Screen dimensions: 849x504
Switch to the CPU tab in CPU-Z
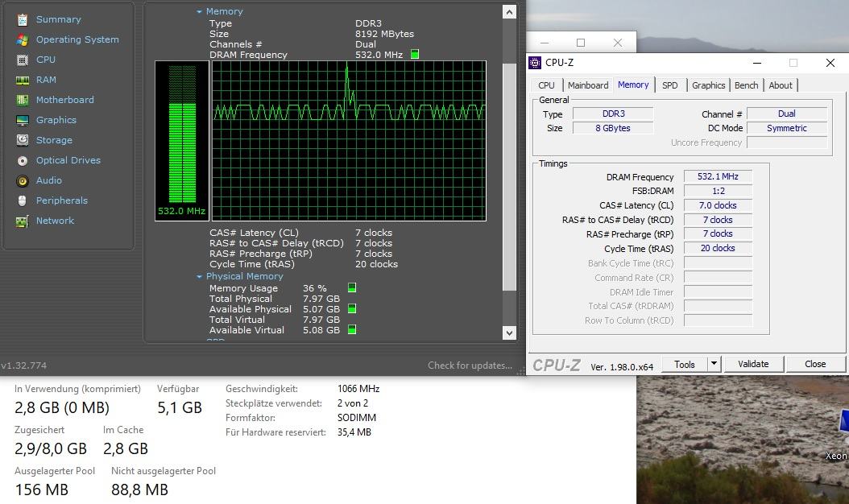[546, 85]
